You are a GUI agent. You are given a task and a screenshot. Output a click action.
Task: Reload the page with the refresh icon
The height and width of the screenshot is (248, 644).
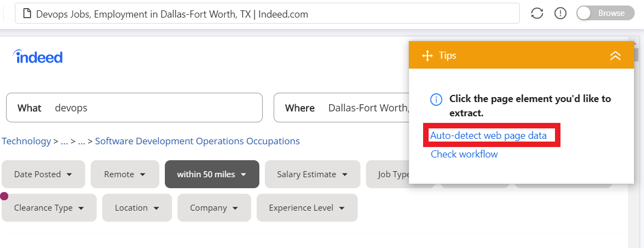[x=537, y=13]
